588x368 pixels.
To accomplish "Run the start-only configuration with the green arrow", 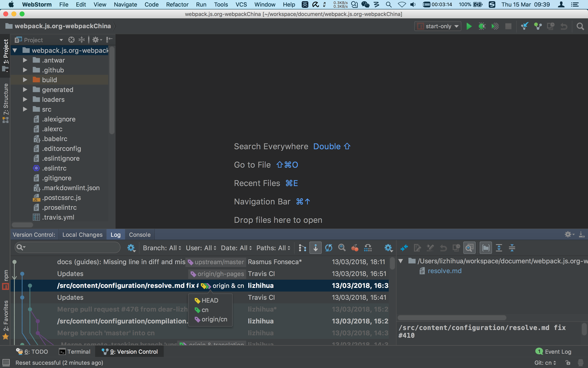I will pyautogui.click(x=469, y=26).
